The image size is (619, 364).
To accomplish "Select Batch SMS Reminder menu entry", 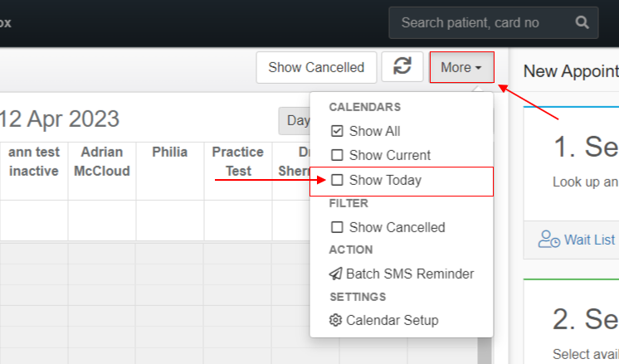I will pos(402,274).
